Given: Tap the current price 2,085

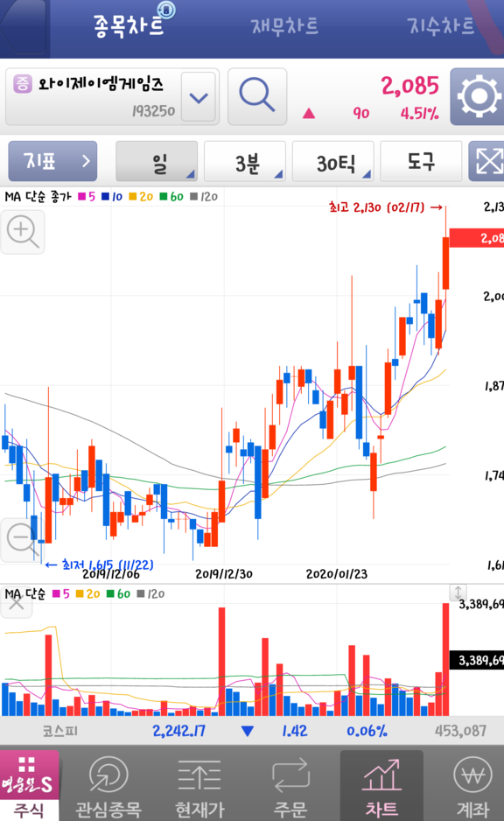Looking at the screenshot, I should [409, 86].
